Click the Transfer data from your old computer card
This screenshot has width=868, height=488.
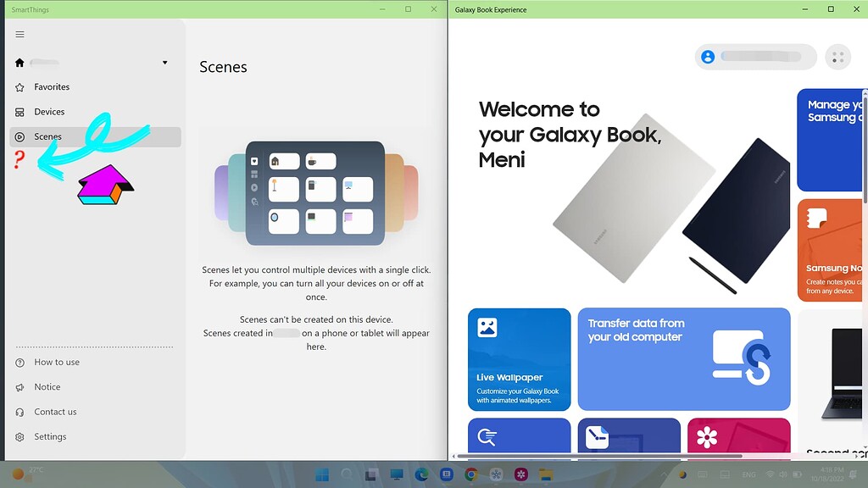click(x=683, y=359)
